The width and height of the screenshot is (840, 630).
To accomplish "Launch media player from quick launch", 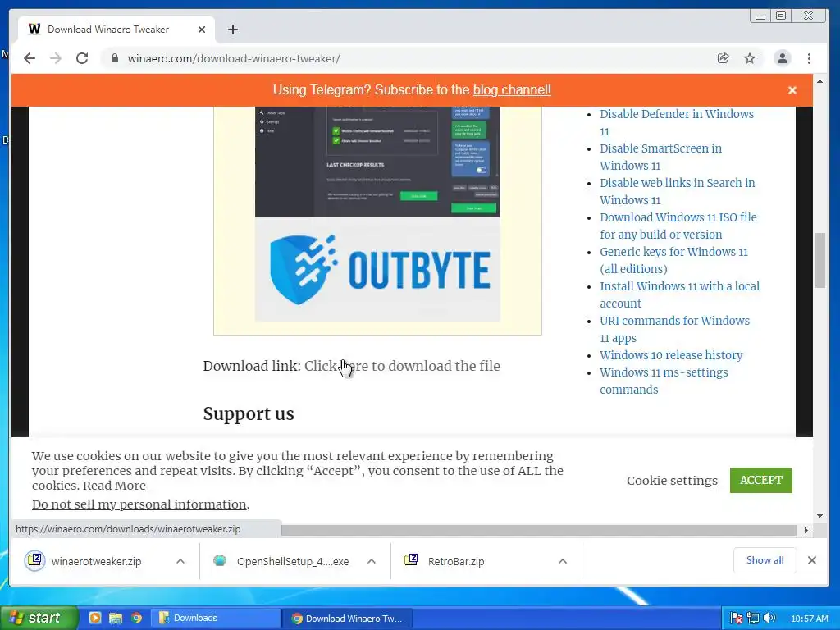I will (95, 618).
